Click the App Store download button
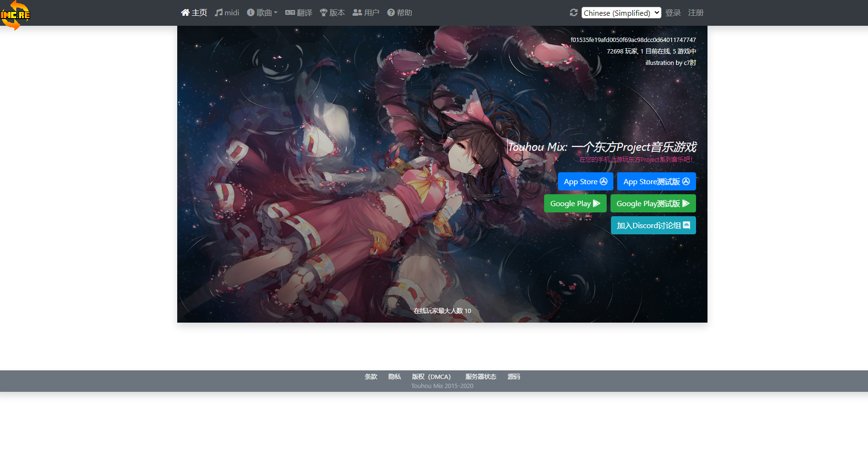The height and width of the screenshot is (451, 868). point(585,182)
